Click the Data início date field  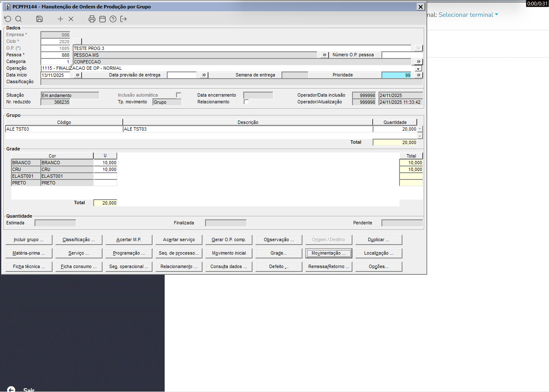point(55,75)
